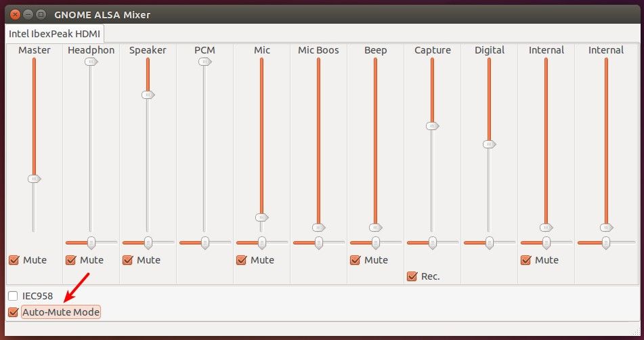Click the Mic balance slider handle
Screen dimensions: 644x340
pyautogui.click(x=261, y=243)
